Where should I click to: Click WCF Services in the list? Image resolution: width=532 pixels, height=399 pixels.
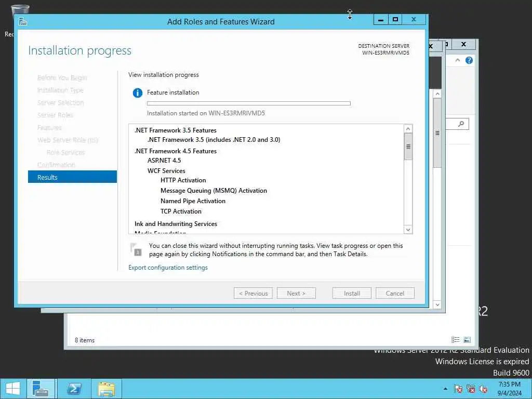pos(166,170)
